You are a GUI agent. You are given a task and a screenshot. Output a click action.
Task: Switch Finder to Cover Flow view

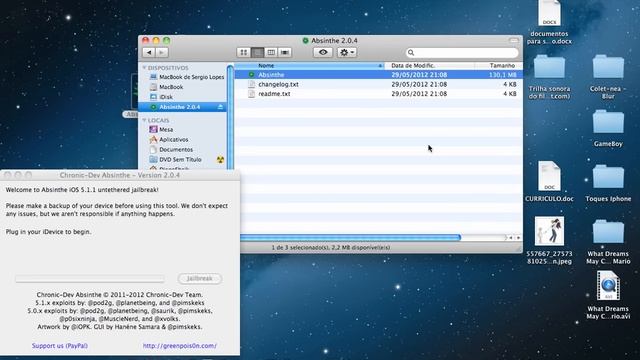(x=284, y=52)
